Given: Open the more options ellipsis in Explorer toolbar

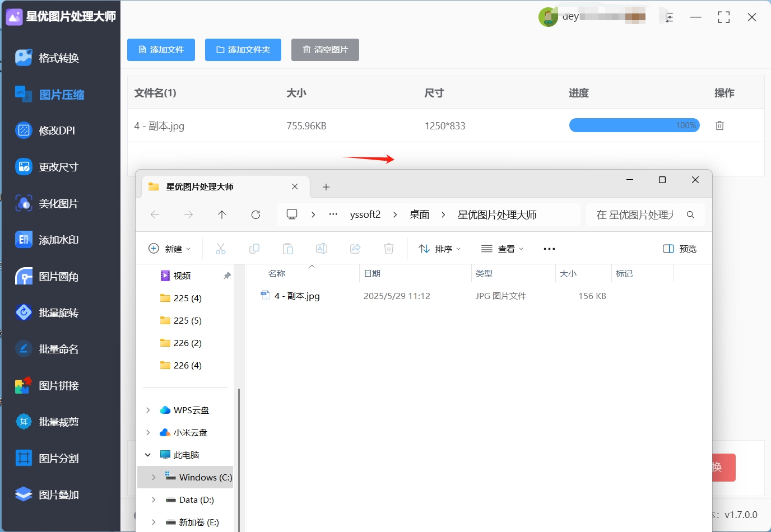Looking at the screenshot, I should (549, 249).
